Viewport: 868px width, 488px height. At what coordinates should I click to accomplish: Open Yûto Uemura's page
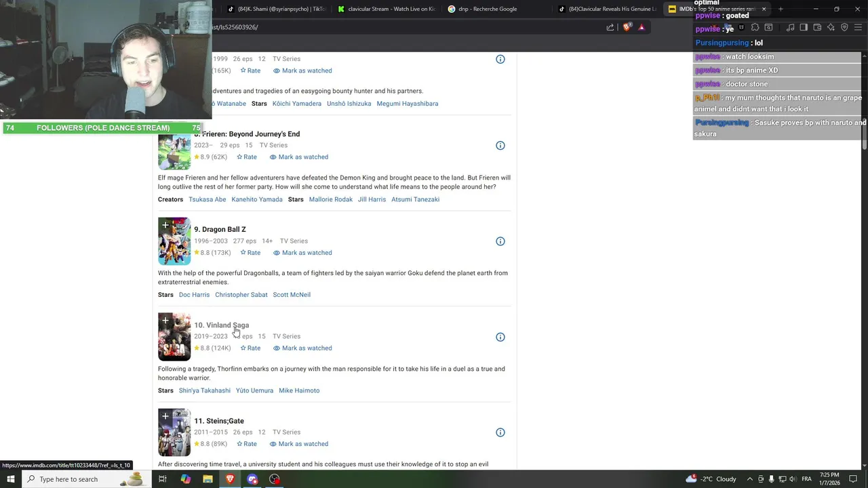pyautogui.click(x=254, y=390)
